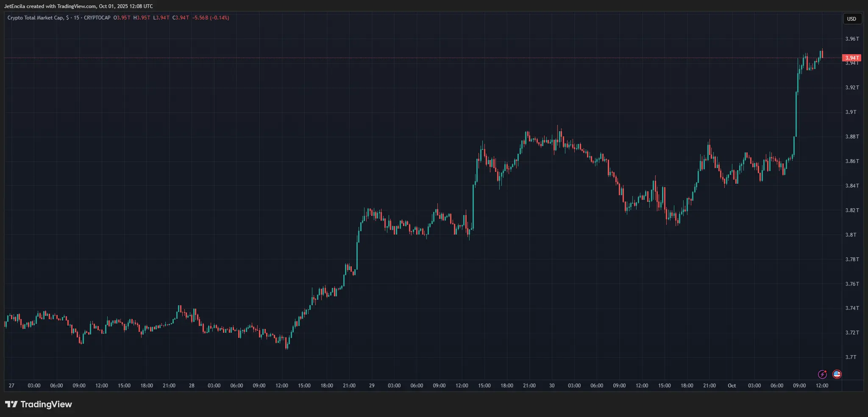The width and height of the screenshot is (868, 417).
Task: Click the 3.9T price axis label
Action: 851,112
